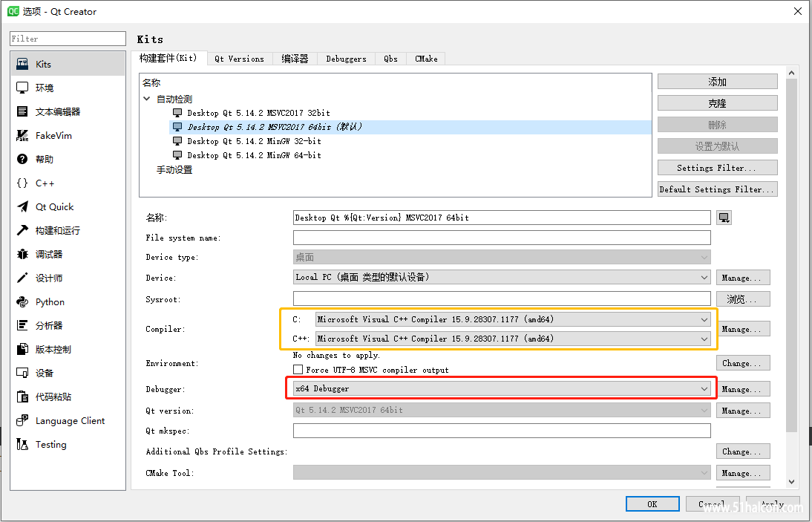Switch to the CMake tab

point(426,59)
